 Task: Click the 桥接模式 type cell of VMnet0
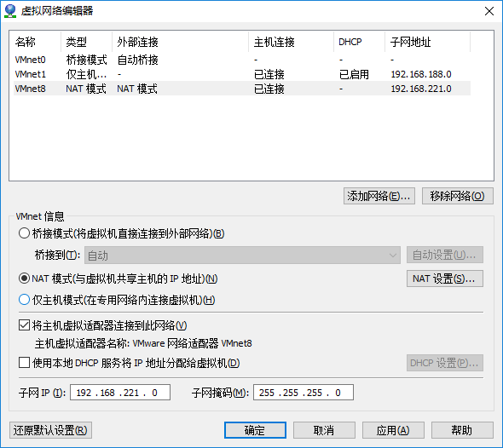click(x=86, y=60)
